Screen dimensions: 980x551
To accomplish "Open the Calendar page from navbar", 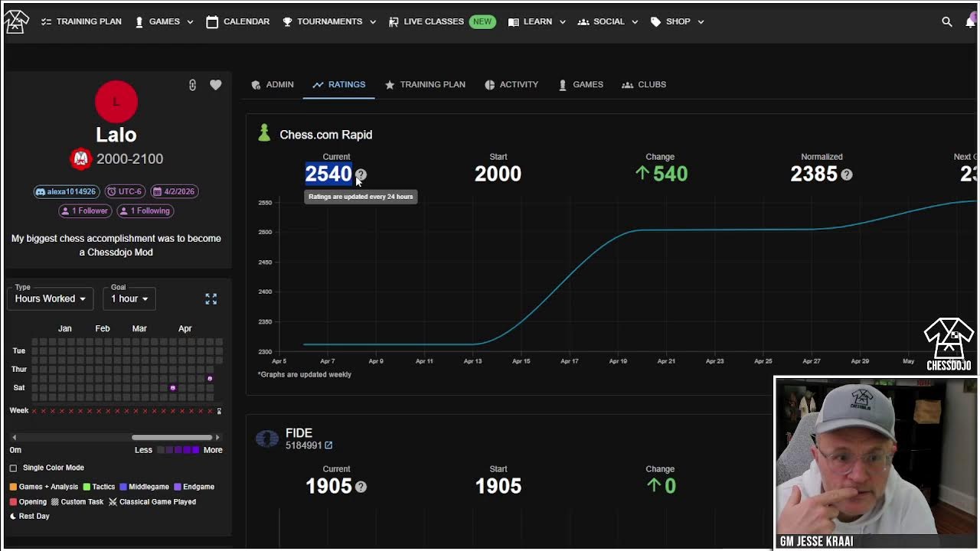I will click(x=238, y=21).
